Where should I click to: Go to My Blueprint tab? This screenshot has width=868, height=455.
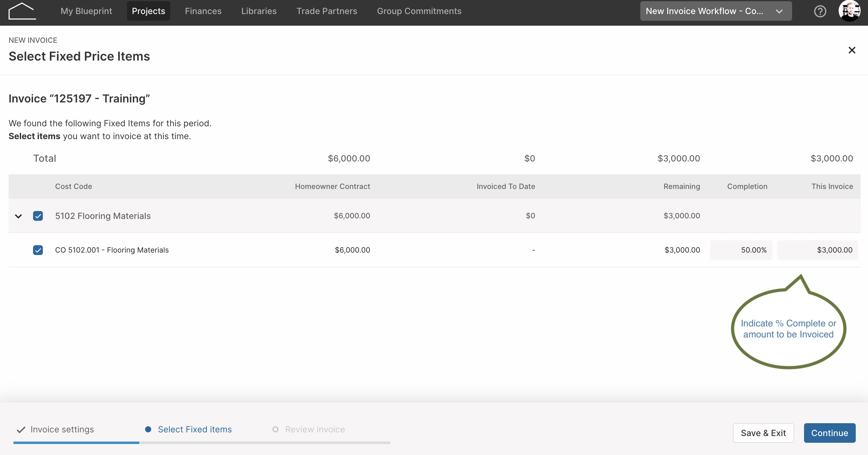pyautogui.click(x=86, y=11)
